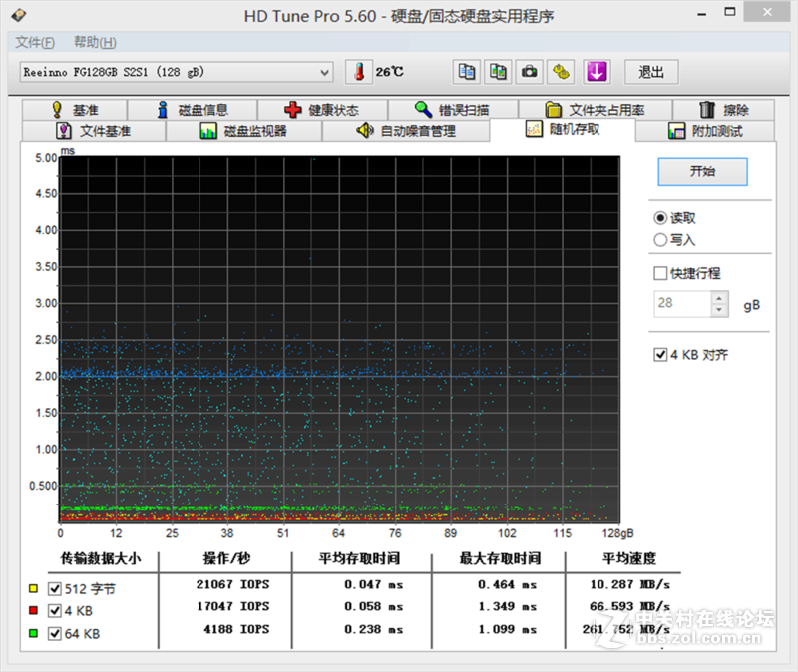Enable the 快捷行程 checkbox
This screenshot has height=672, width=798.
(660, 273)
